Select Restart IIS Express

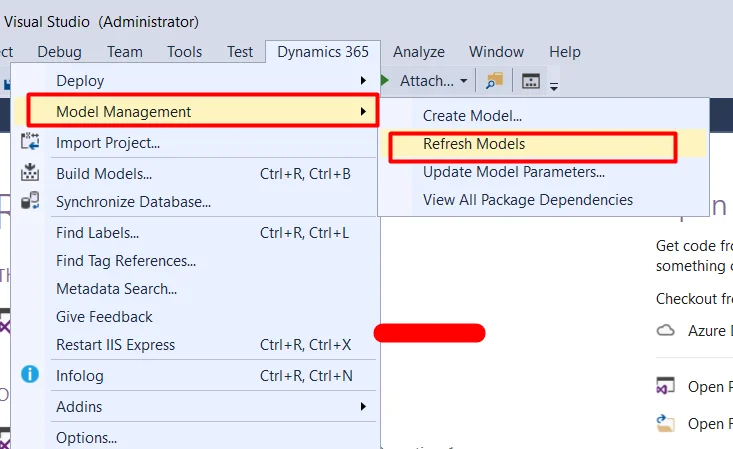pyautogui.click(x=115, y=345)
